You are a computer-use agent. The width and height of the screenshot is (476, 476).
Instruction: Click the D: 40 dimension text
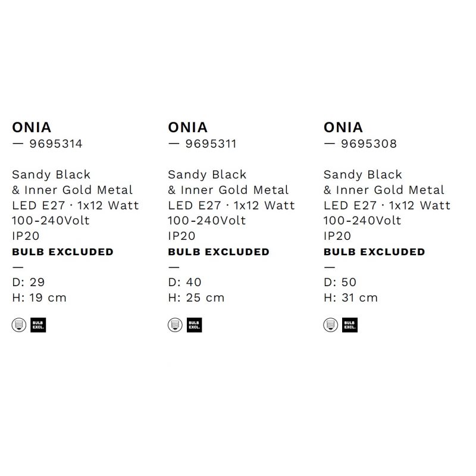pyautogui.click(x=185, y=282)
